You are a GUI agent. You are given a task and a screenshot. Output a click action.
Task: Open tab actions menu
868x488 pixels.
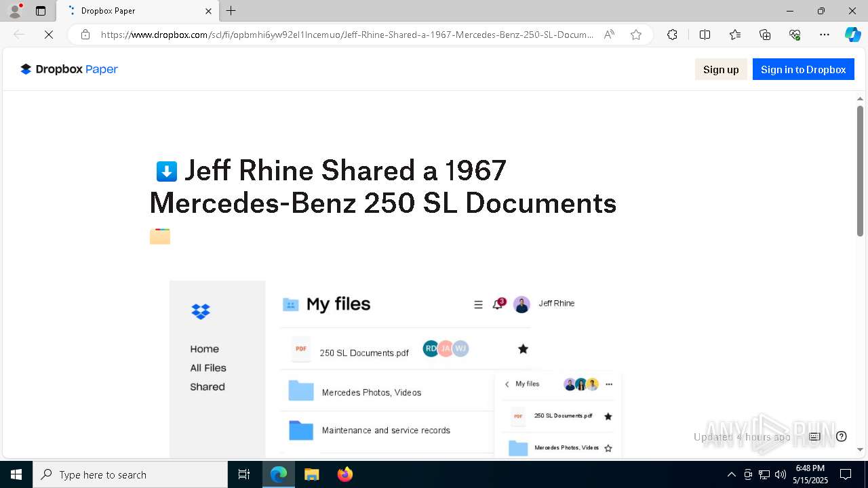tap(41, 11)
